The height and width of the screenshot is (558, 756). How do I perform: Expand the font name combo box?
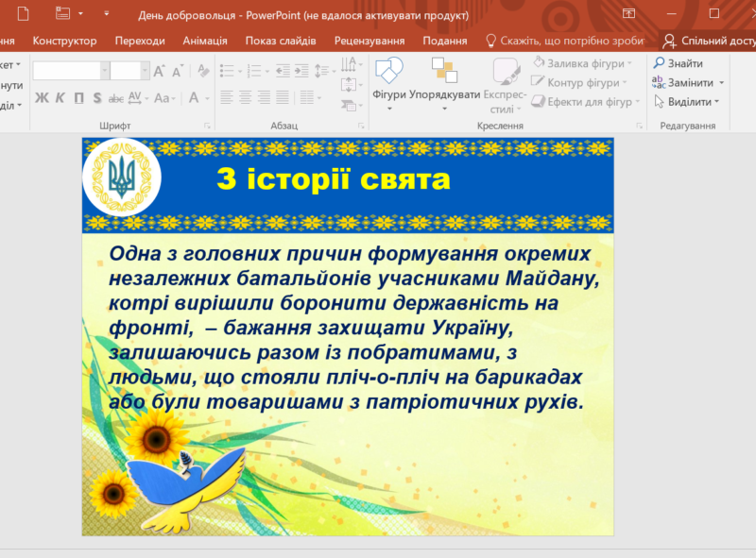pos(104,71)
